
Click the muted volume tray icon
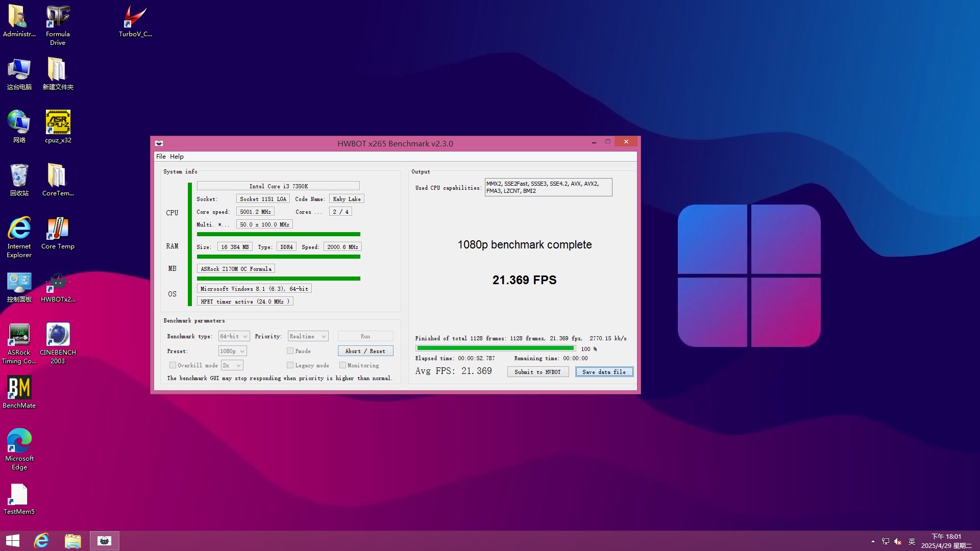coord(898,541)
